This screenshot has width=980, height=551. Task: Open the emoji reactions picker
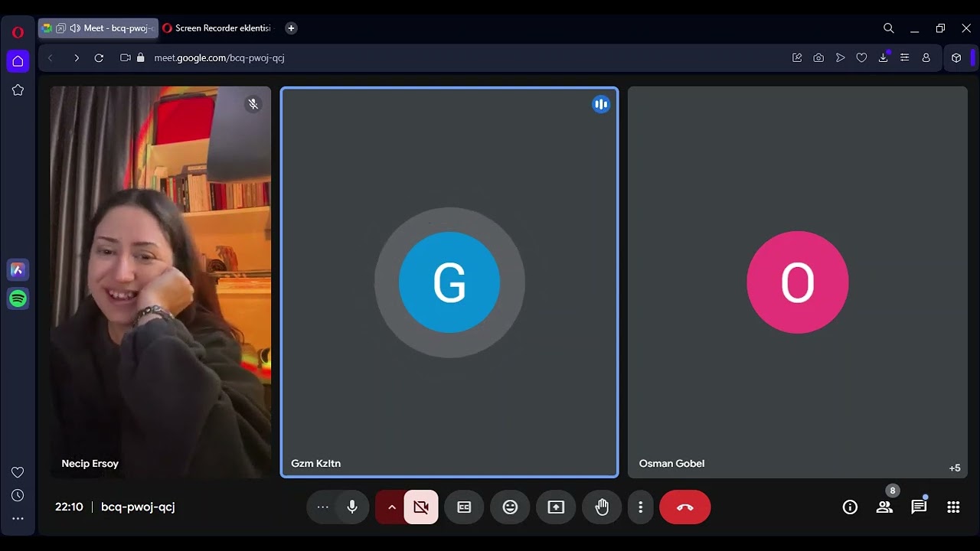pos(510,507)
